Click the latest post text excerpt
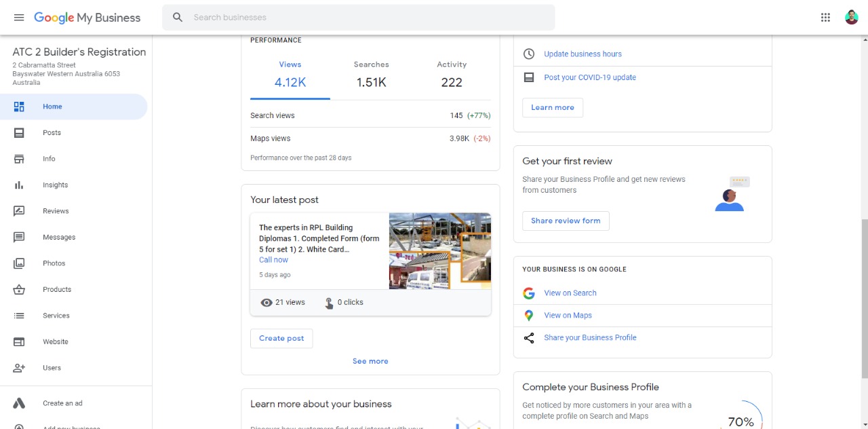Image resolution: width=868 pixels, height=429 pixels. pos(319,239)
